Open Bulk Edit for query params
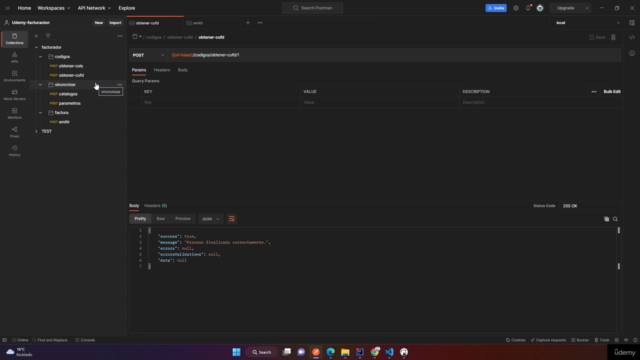The image size is (640, 360). click(612, 92)
